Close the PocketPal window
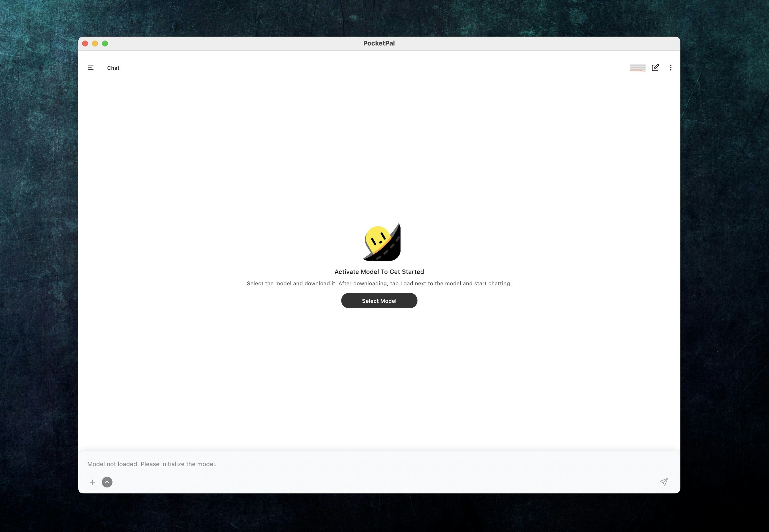Viewport: 769px width, 532px height. click(85, 43)
